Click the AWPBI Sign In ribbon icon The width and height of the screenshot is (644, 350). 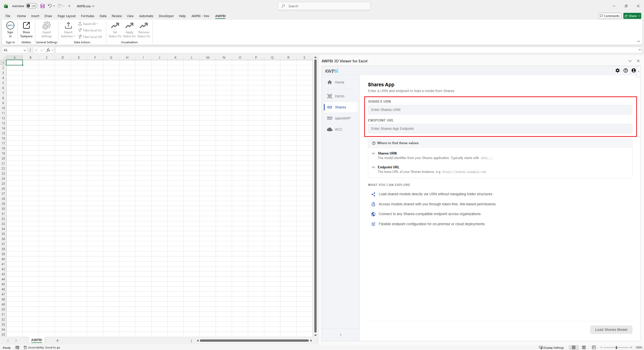pyautogui.click(x=10, y=25)
